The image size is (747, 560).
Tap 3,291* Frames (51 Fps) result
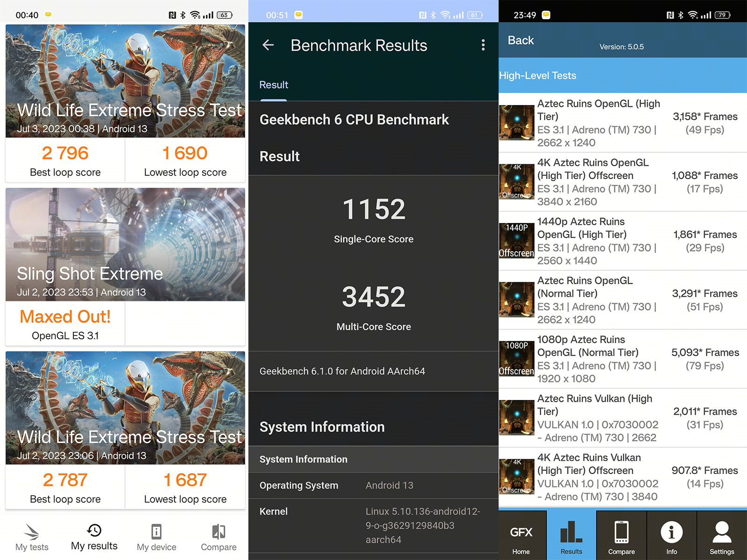point(705,300)
